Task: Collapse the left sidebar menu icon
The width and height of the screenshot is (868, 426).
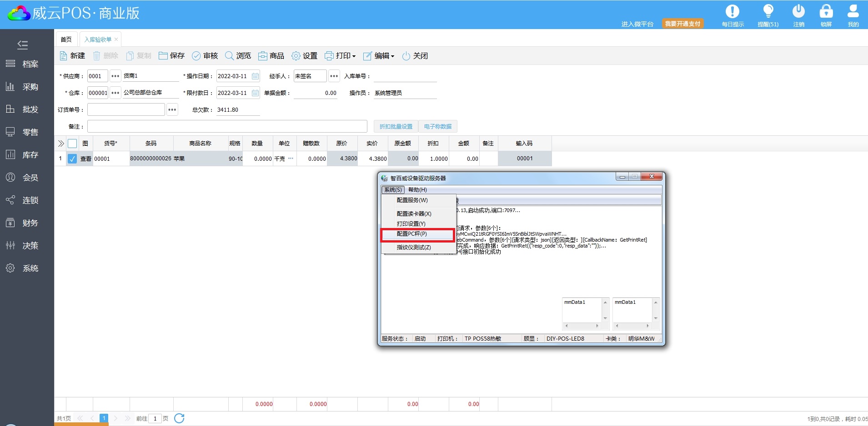Action: click(x=22, y=45)
